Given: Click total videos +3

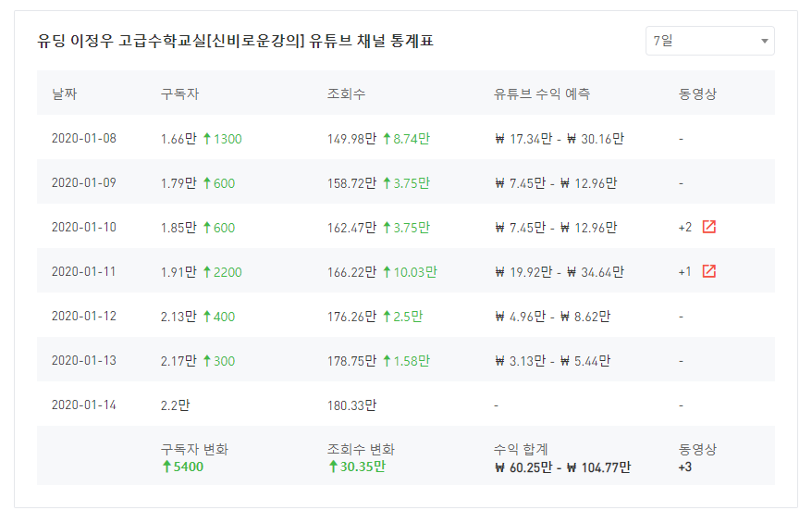Looking at the screenshot, I should point(685,467).
